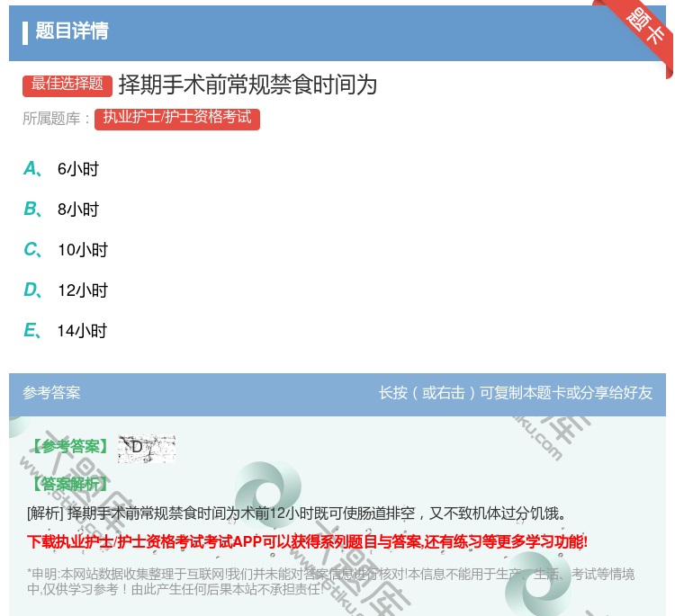The image size is (675, 616).
Task: Click the 题目详情 header title
Action: point(72,31)
